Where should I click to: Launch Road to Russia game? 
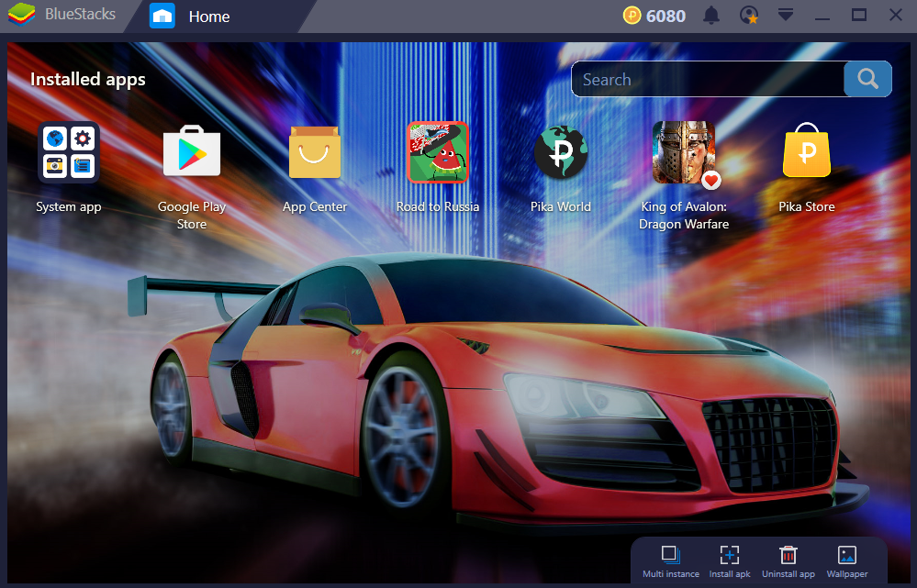pyautogui.click(x=438, y=152)
